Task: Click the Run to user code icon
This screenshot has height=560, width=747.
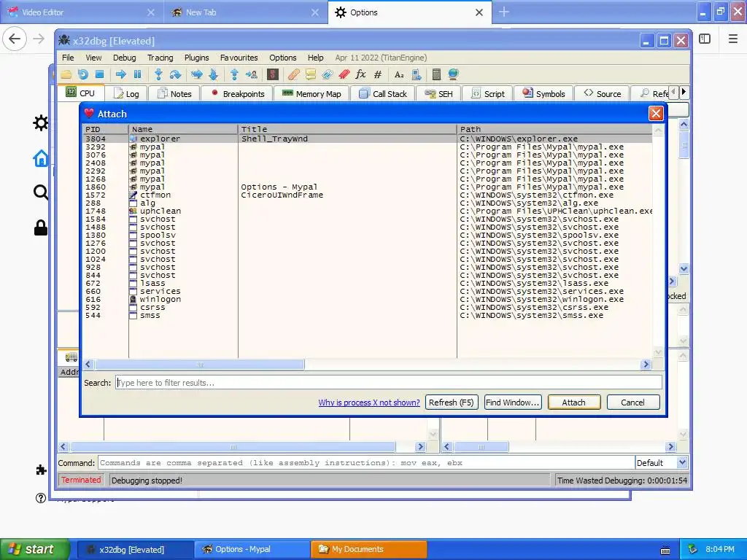Action: point(251,74)
